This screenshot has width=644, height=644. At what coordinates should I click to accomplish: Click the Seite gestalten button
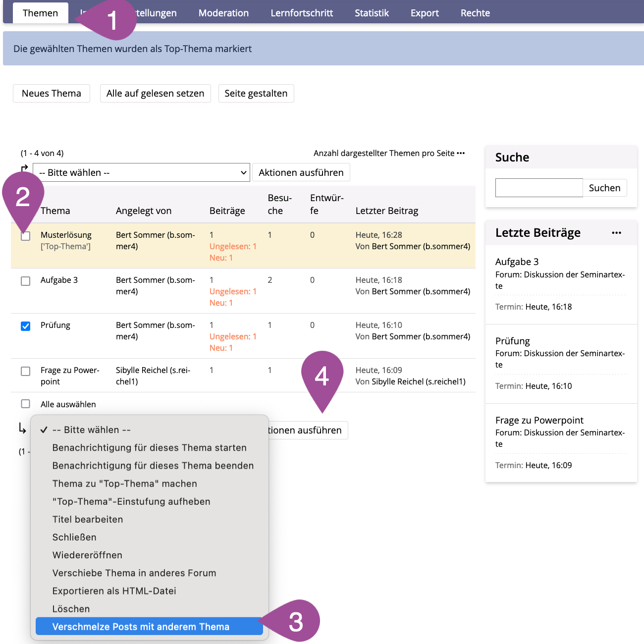coord(256,93)
